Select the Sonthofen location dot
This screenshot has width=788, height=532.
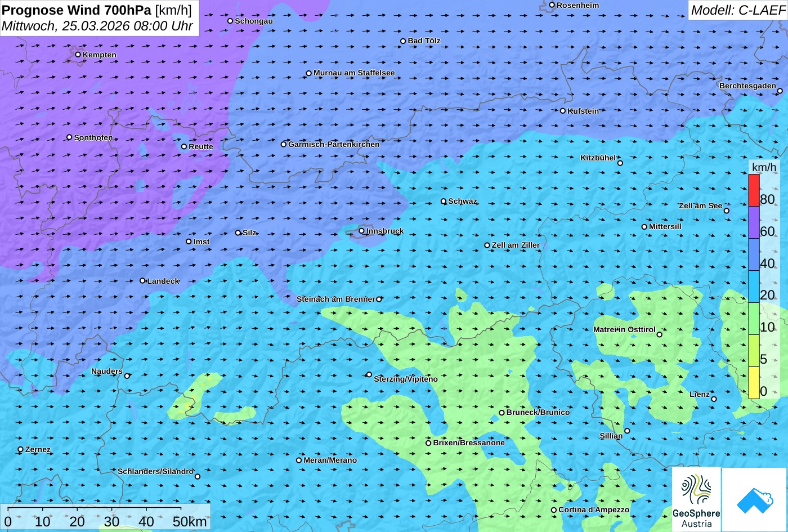[69, 137]
